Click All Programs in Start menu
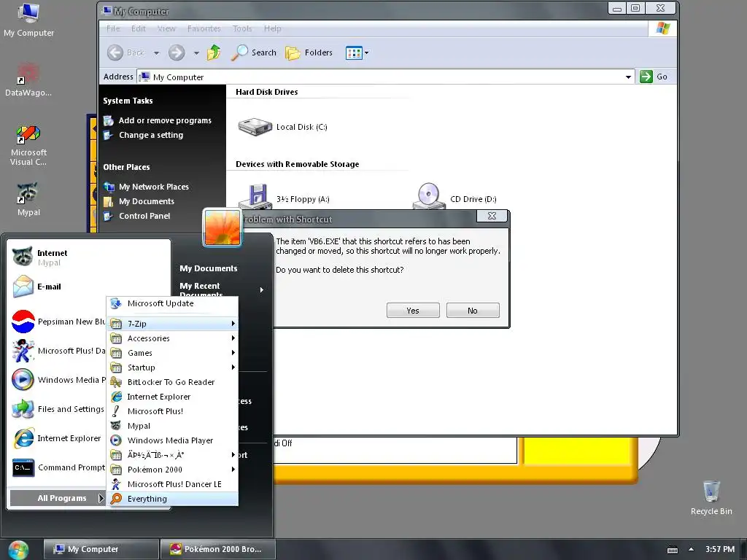This screenshot has width=747, height=560. pos(58,498)
